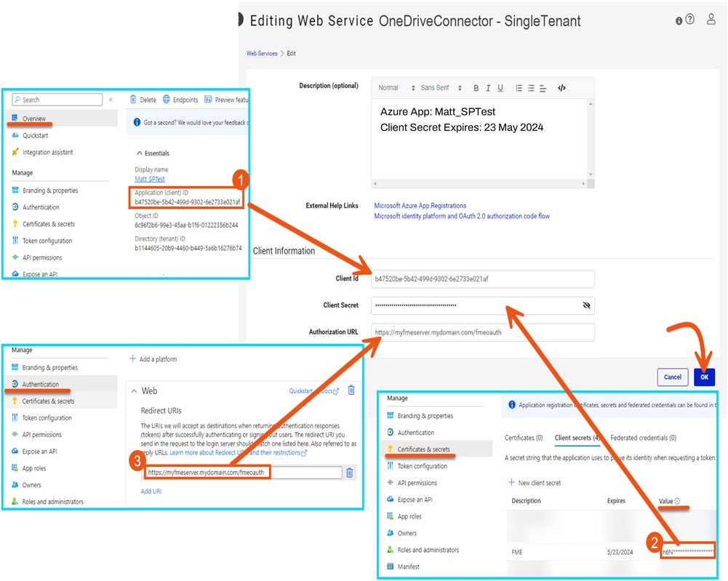Click the Value column info icon

(x=677, y=501)
